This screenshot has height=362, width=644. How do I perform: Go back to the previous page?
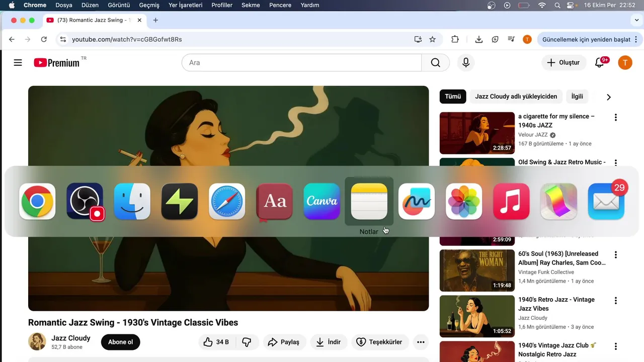(x=12, y=39)
